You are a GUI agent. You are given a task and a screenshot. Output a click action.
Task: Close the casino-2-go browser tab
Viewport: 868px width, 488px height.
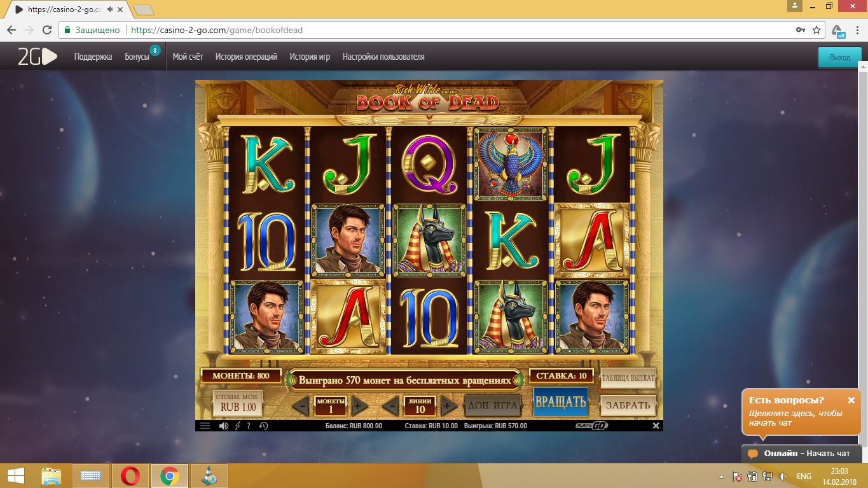pos(120,10)
